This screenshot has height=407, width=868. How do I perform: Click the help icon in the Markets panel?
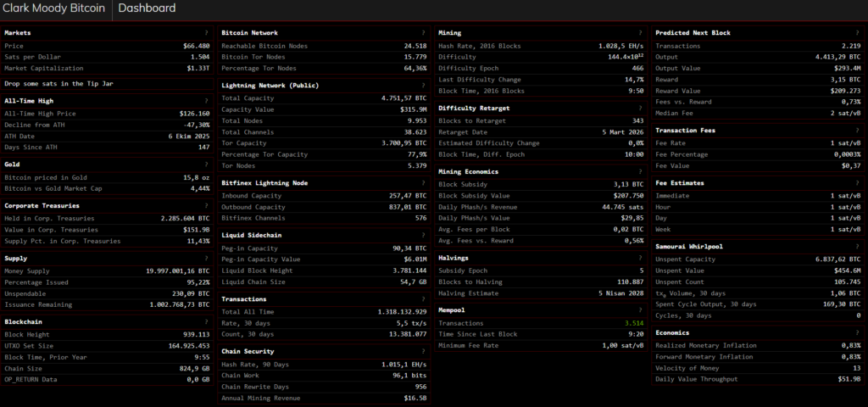(206, 33)
